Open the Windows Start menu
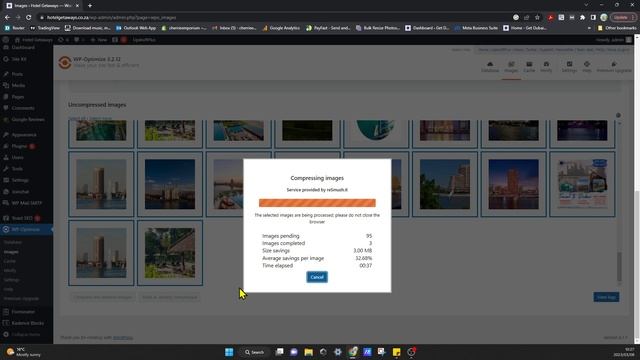 tap(229, 352)
